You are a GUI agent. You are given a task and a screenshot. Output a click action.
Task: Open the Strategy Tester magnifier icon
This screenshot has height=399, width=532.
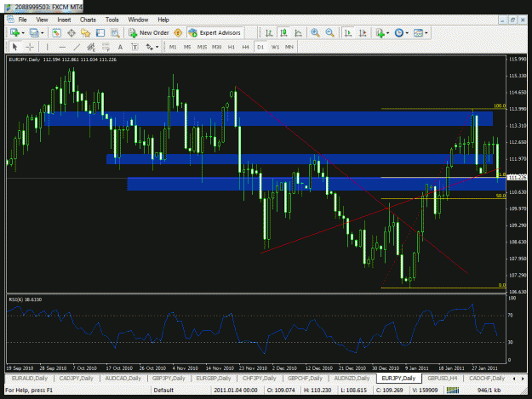(x=116, y=33)
